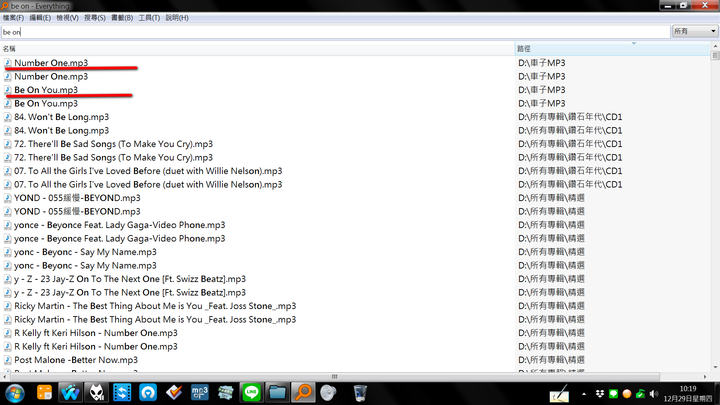Click the horizontal scrollbar right arrow
Viewport: 720px width, 405px height.
pyautogui.click(x=705, y=377)
